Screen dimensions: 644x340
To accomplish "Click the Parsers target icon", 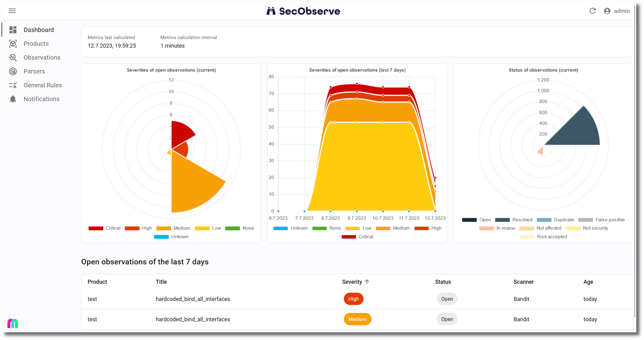I will [x=13, y=71].
